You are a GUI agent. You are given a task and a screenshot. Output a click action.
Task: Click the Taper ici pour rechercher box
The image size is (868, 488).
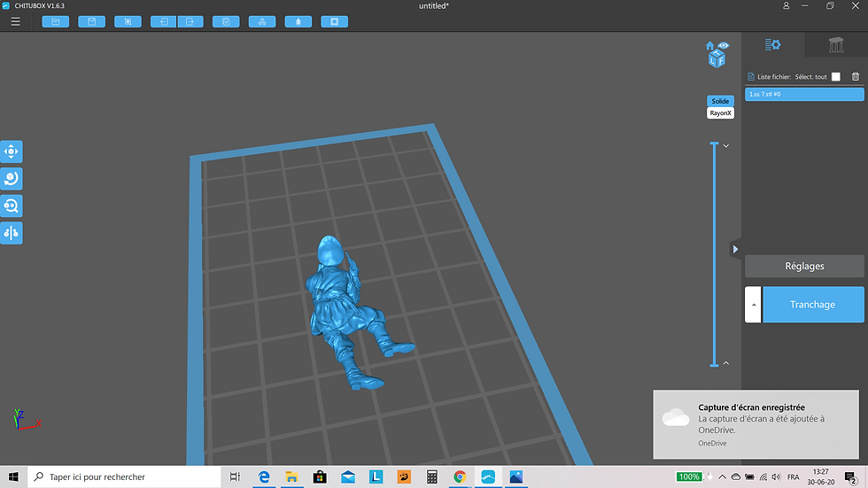(124, 477)
